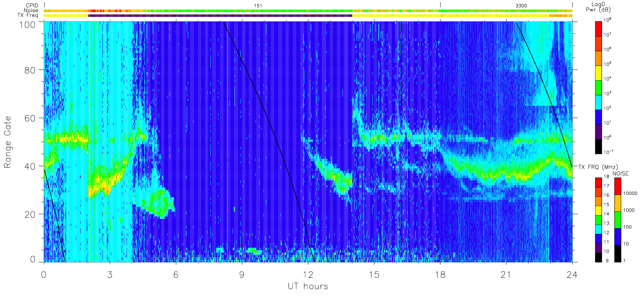The height and width of the screenshot is (297, 644).
Task: Select the '20' Range Gate tick label
Action: click(x=30, y=215)
